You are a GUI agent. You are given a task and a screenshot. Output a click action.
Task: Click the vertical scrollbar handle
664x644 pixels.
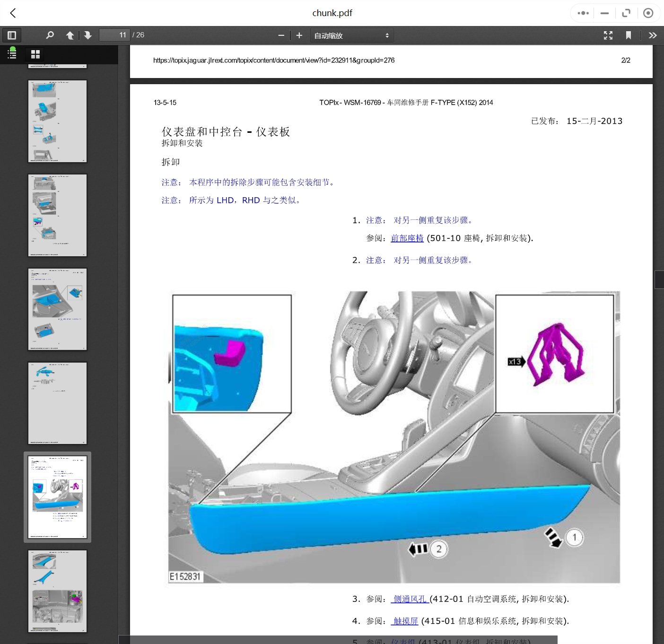[x=659, y=279]
